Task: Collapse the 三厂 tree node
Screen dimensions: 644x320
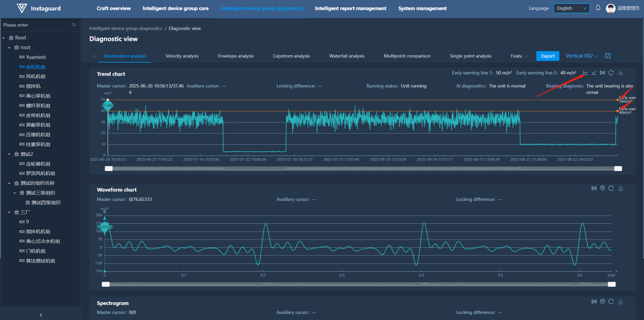Action: pyautogui.click(x=9, y=212)
